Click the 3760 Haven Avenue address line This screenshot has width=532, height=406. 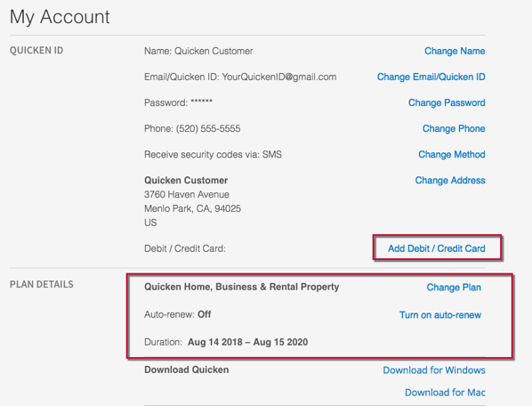[187, 194]
